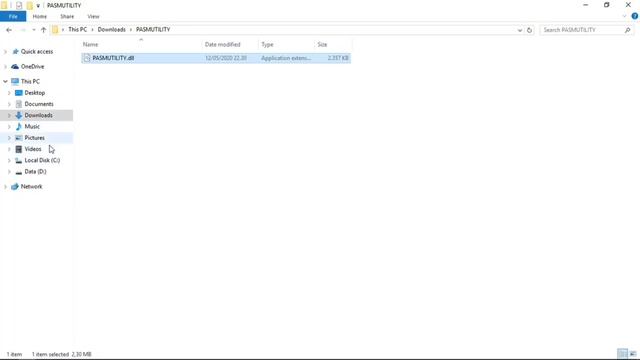Click the Music note icon
Viewport: 640px width, 360px height.
tap(18, 127)
